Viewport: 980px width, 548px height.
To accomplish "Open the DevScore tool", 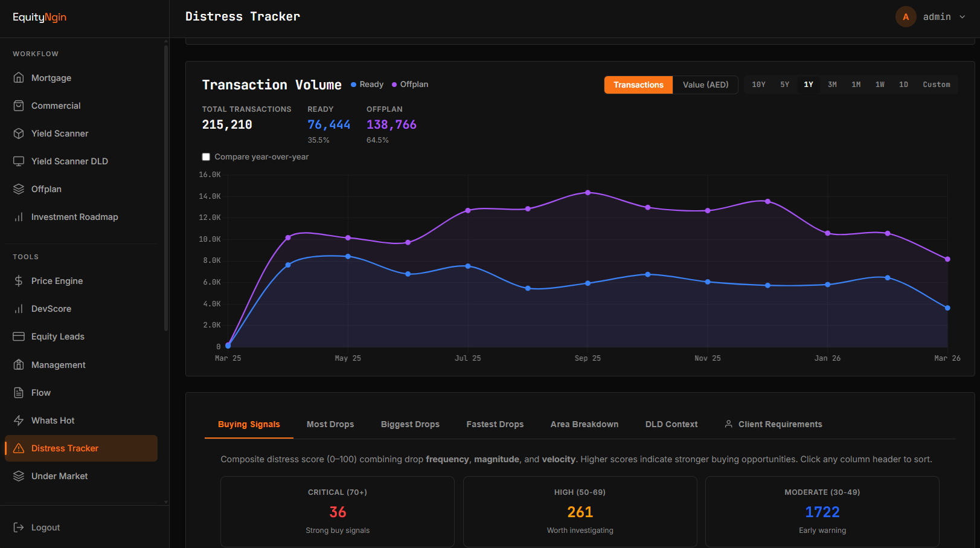I will tap(51, 308).
